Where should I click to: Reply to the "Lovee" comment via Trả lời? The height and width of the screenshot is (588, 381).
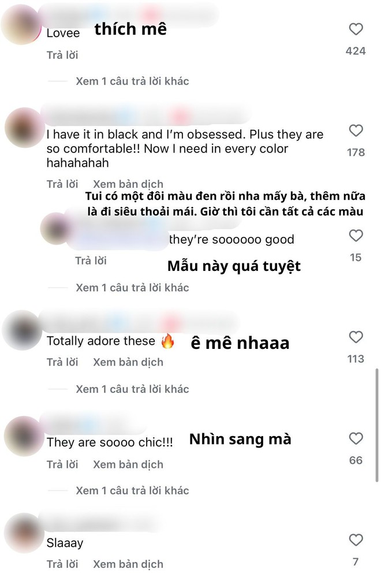62,55
